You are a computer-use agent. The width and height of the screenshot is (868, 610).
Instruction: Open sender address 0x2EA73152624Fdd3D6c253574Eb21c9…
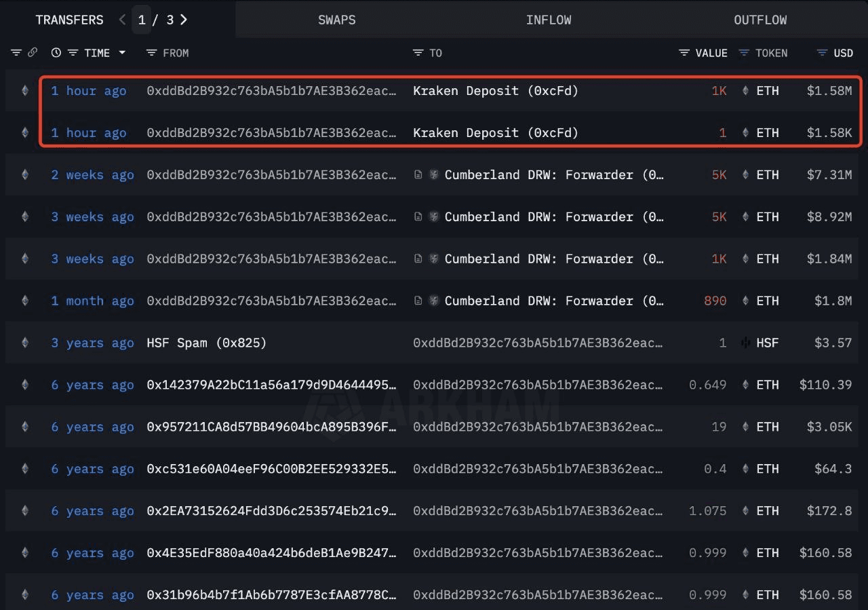click(271, 511)
